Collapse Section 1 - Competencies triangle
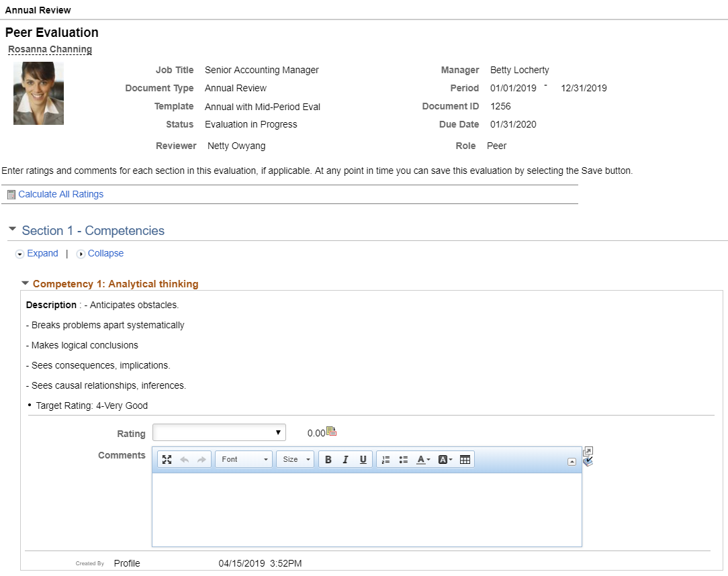 13,230
